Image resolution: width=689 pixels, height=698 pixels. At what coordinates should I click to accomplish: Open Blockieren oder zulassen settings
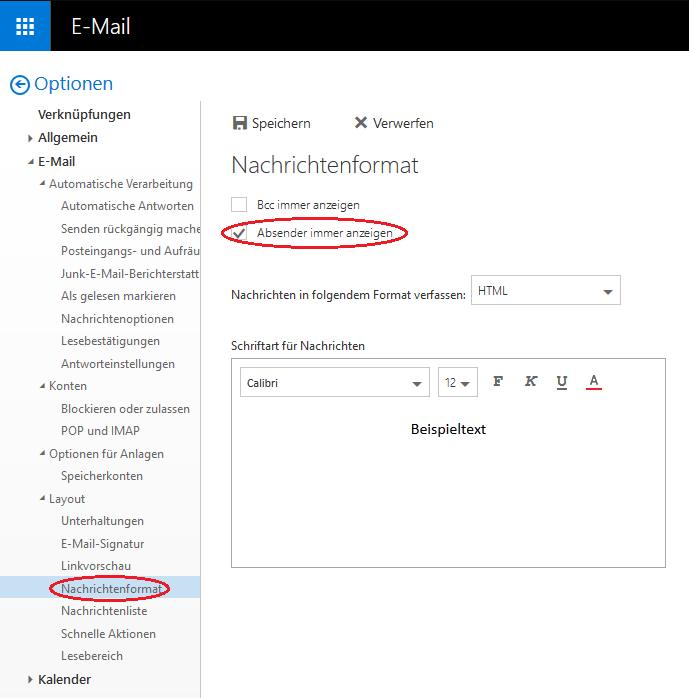click(x=126, y=409)
